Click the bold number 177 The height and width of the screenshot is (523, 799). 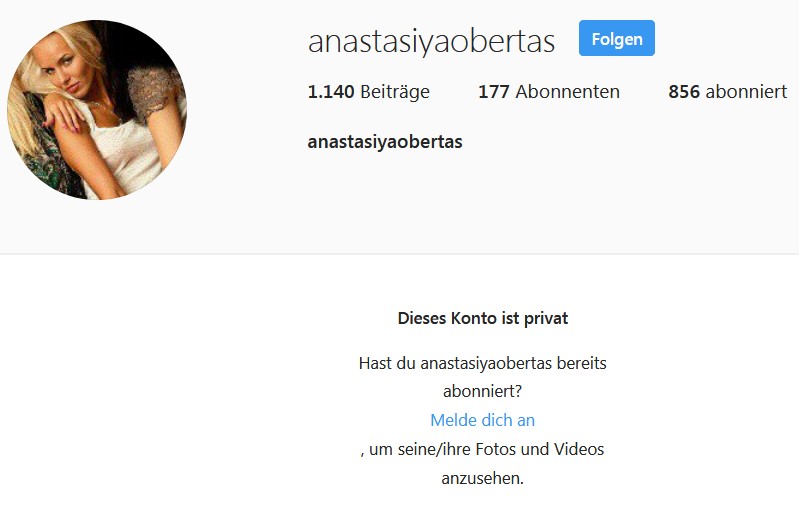(x=494, y=92)
